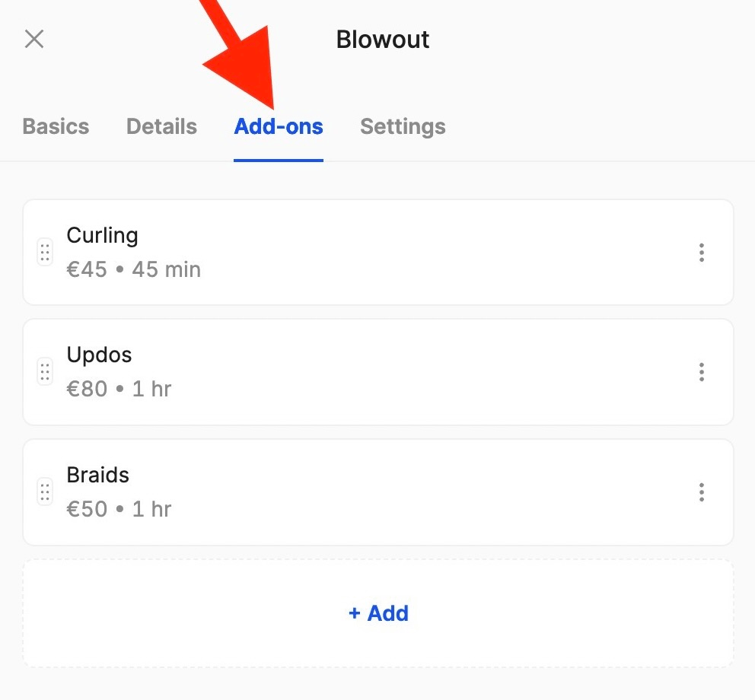The image size is (755, 700).
Task: Select the Updos add-on card
Action: (378, 372)
